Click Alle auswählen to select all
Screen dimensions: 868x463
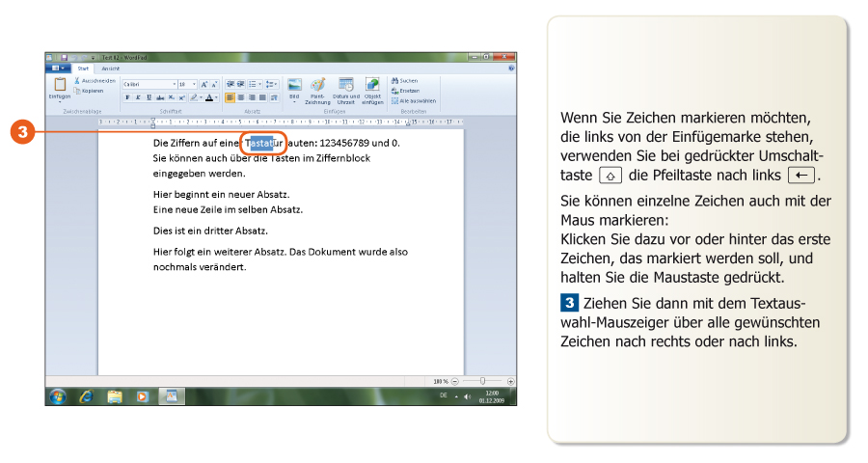[415, 100]
